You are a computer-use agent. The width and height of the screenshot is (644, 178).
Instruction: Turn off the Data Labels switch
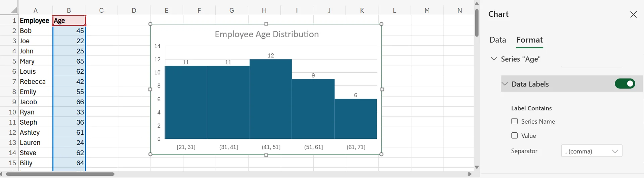pyautogui.click(x=625, y=84)
